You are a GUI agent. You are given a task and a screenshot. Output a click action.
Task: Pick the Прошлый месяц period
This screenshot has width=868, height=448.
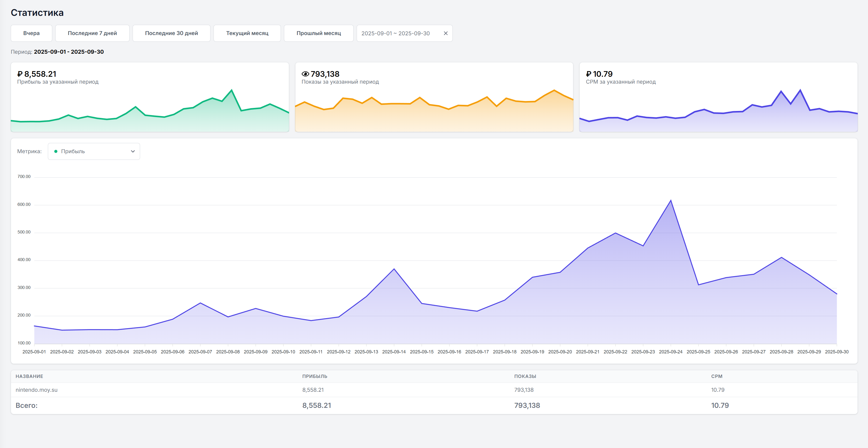click(x=319, y=33)
